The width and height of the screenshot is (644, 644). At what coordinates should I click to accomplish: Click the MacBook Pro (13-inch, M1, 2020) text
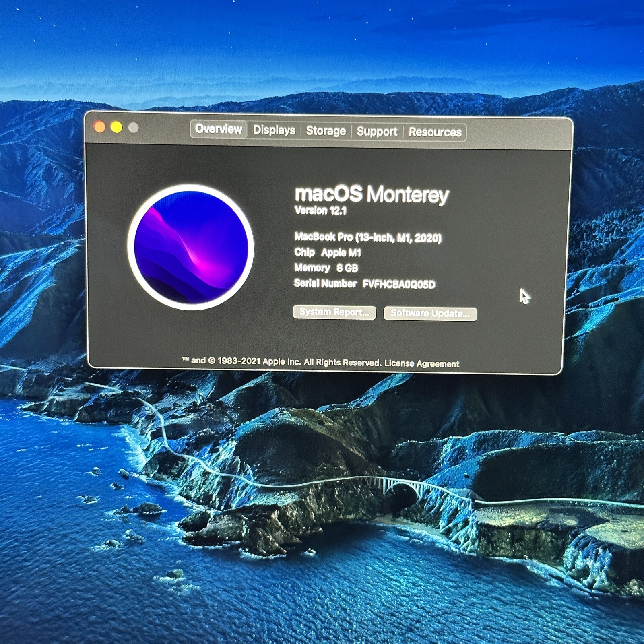coord(368,237)
